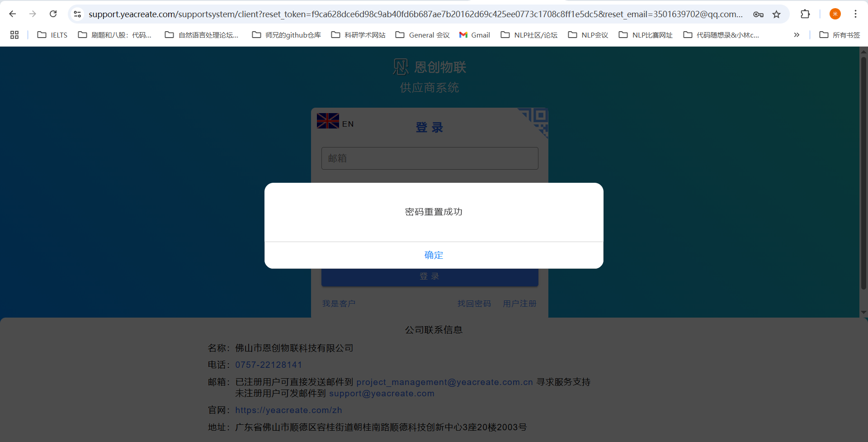View site information icon in the address bar

coord(78,14)
